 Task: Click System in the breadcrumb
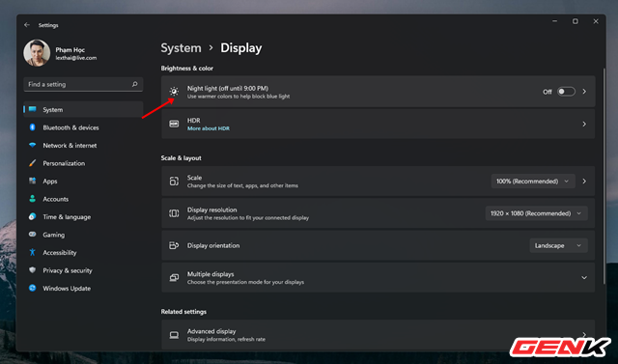pyautogui.click(x=181, y=48)
